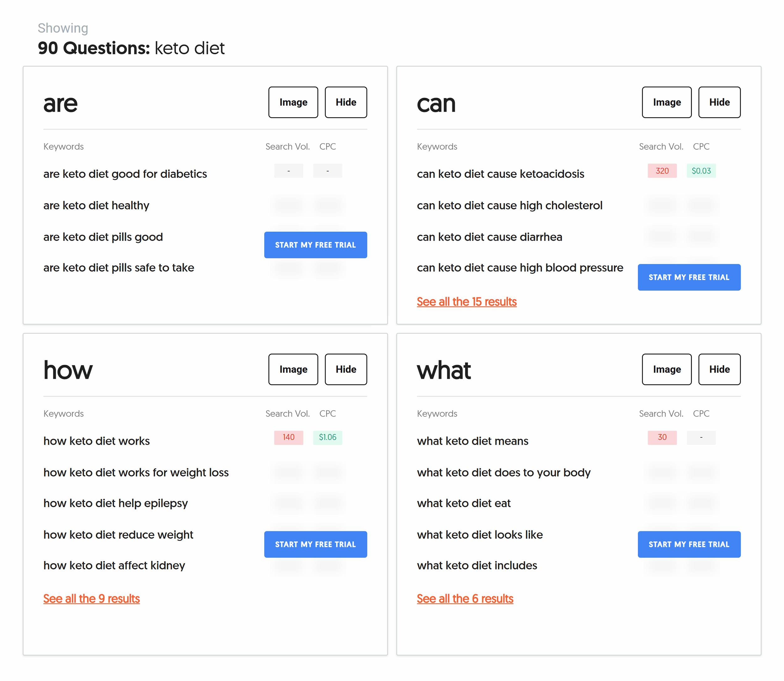Select 'how keto diet affect kidney' keyword
Viewport: 784px width, 681px height.
click(114, 565)
